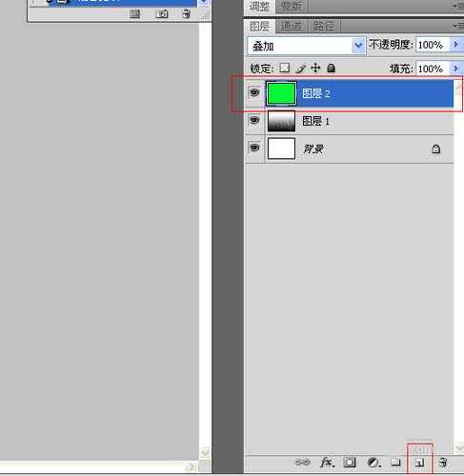
Task: Add a layer mask
Action: pyautogui.click(x=350, y=463)
